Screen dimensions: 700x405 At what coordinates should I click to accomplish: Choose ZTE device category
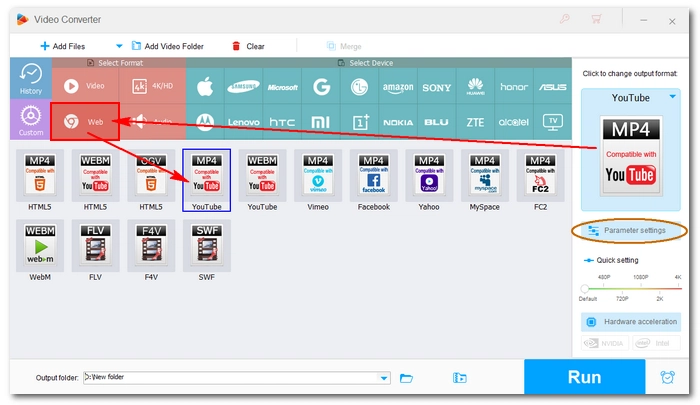click(475, 122)
